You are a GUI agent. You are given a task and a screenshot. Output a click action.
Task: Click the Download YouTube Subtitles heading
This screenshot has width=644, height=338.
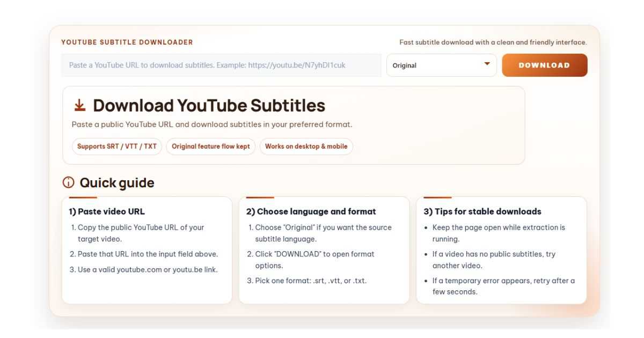pyautogui.click(x=209, y=106)
